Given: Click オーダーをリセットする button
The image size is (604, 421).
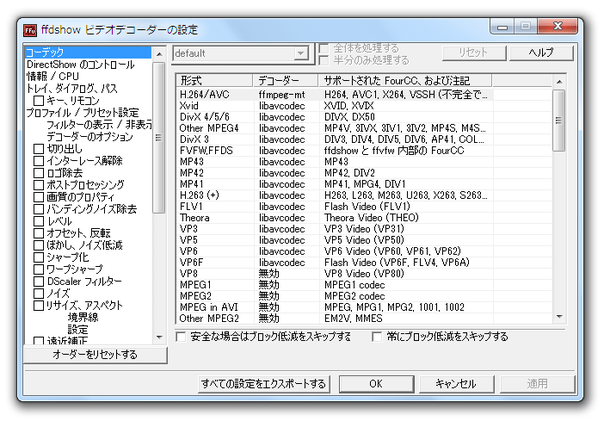Looking at the screenshot, I should click(95, 354).
